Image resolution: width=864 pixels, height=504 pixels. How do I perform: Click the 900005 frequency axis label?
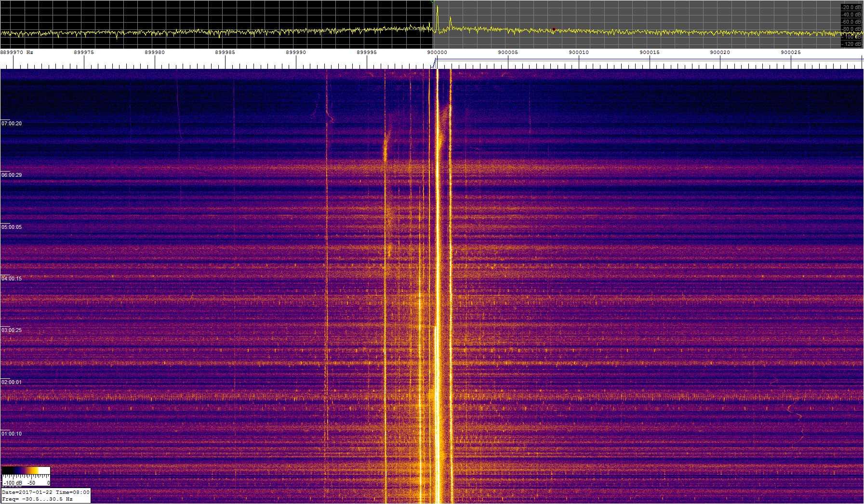[x=508, y=53]
